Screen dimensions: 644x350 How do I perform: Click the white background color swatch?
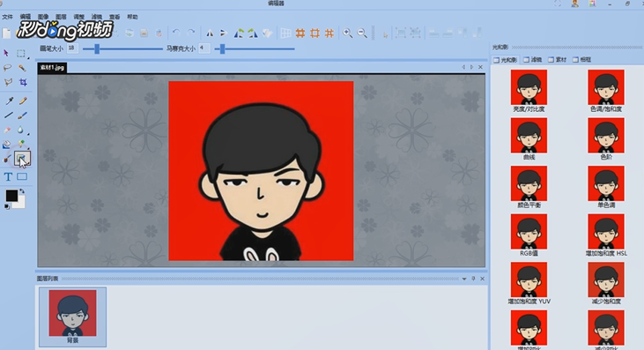pos(21,204)
